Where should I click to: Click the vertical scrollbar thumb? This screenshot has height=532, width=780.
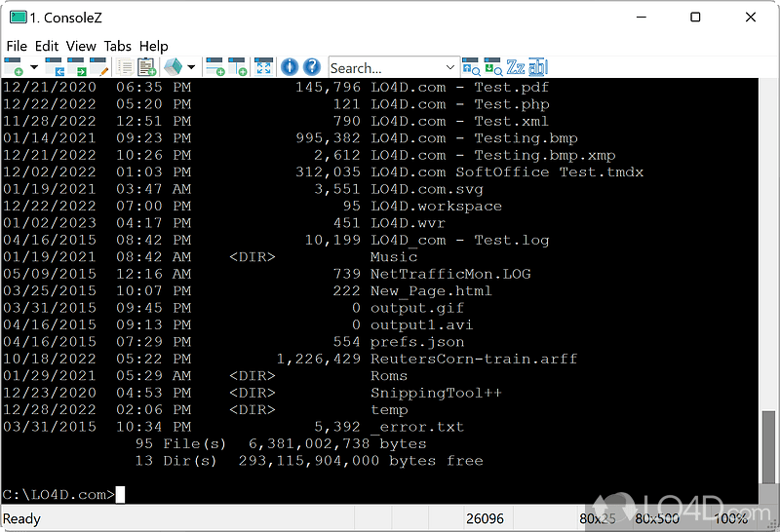click(x=768, y=446)
